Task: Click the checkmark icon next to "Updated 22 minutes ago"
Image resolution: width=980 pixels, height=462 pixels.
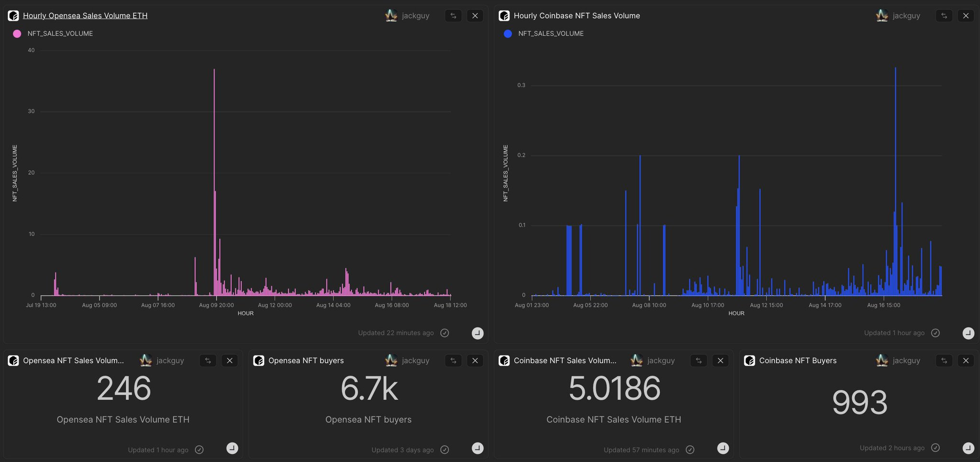Action: [x=445, y=333]
